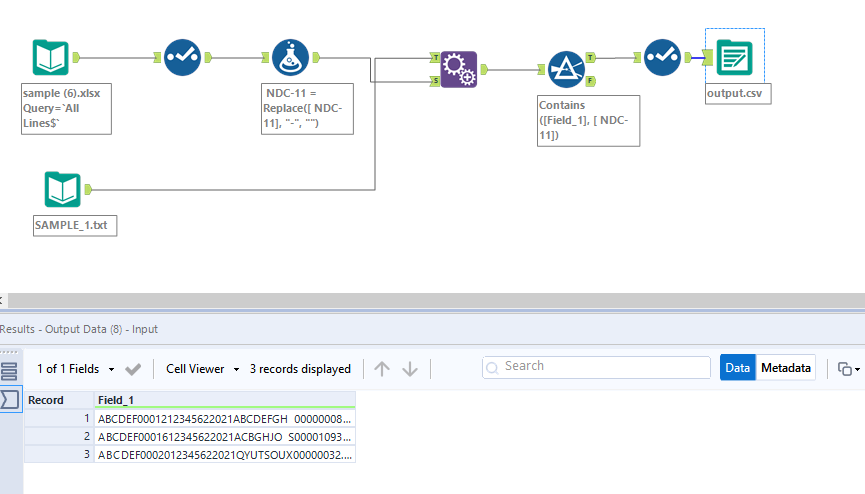Click the Formula tool output anchor
Image resolution: width=865 pixels, height=494 pixels.
[x=316, y=57]
